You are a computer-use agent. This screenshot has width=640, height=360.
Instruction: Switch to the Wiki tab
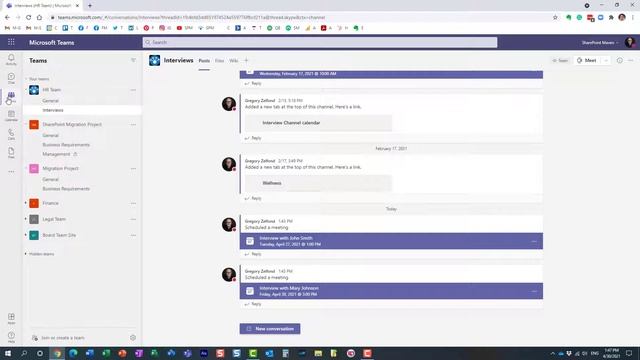[x=233, y=61]
